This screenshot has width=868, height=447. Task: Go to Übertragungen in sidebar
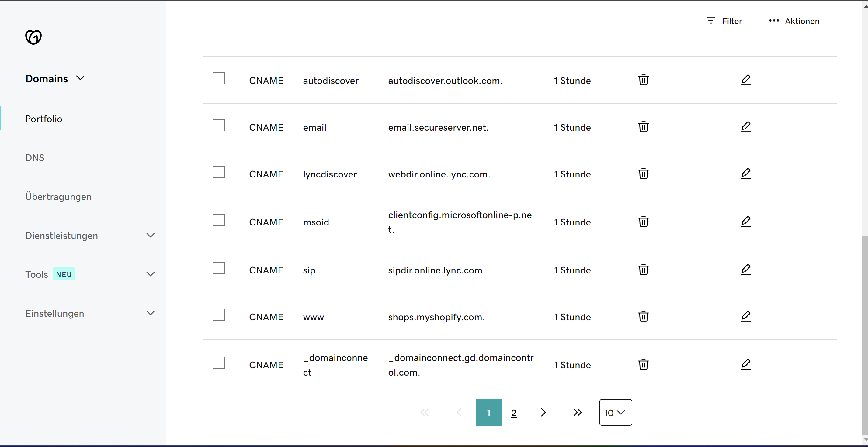tap(58, 197)
